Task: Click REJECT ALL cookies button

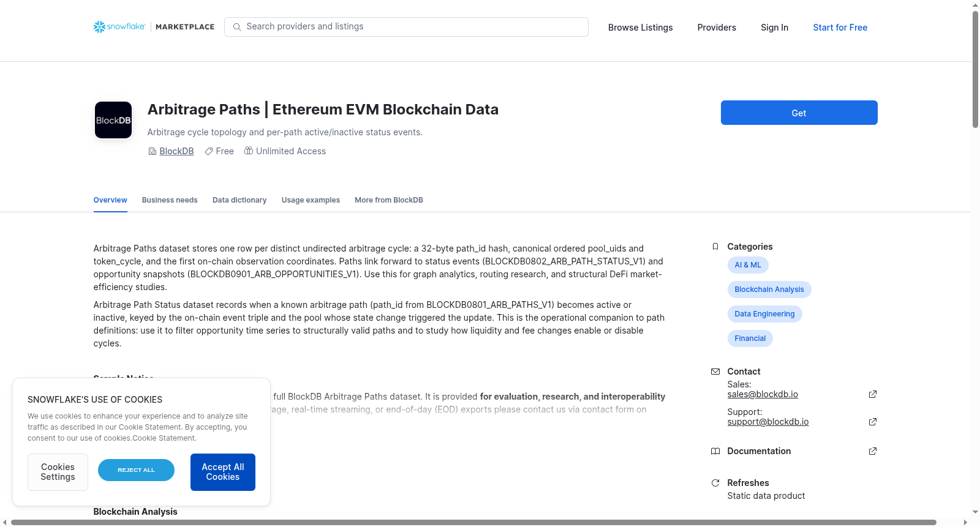Action: click(x=136, y=470)
